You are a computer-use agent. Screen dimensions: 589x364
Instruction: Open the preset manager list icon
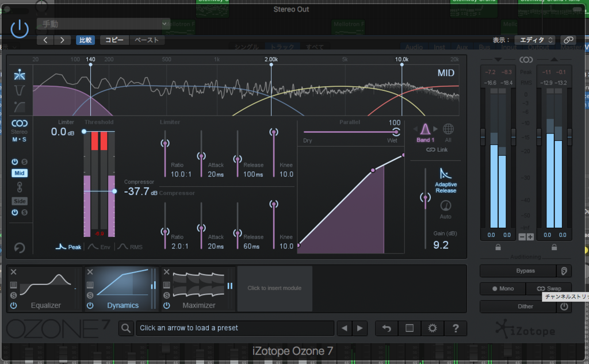pos(410,328)
